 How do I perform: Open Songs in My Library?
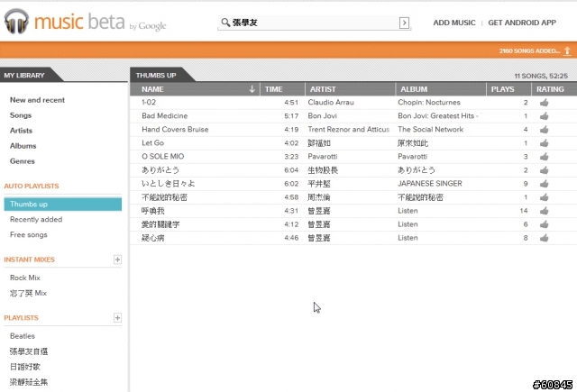pyautogui.click(x=21, y=115)
